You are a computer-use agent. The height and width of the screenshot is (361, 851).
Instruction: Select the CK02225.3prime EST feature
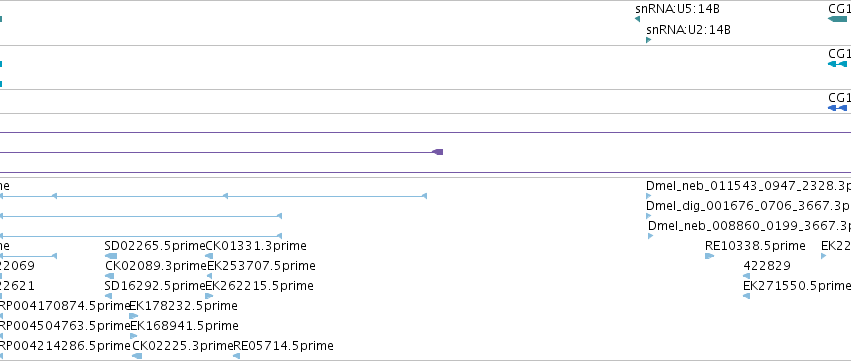137,356
